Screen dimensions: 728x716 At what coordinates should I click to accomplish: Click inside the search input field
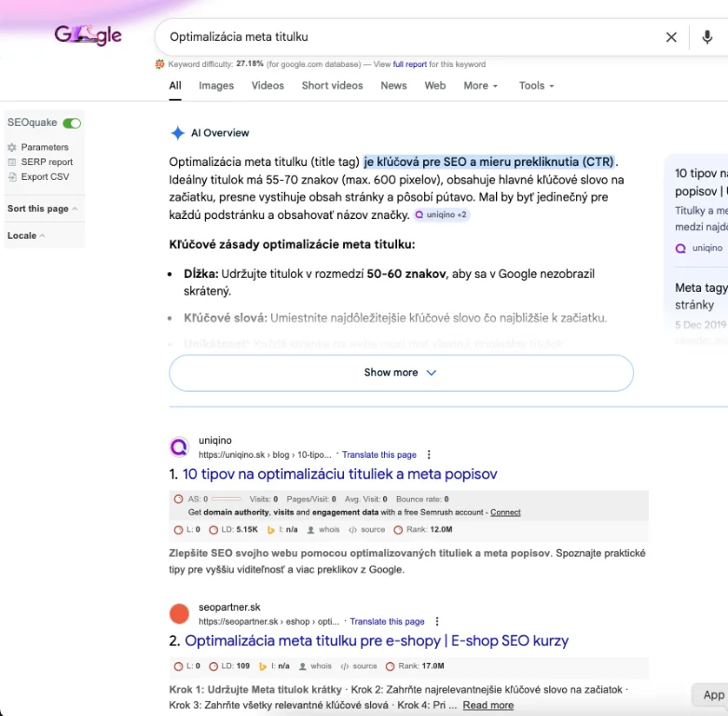(x=401, y=37)
